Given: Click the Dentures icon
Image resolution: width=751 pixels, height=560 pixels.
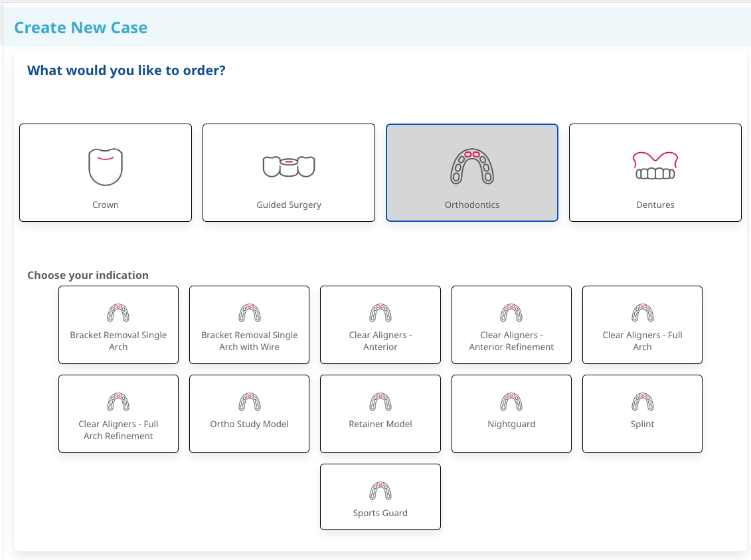Looking at the screenshot, I should [655, 166].
